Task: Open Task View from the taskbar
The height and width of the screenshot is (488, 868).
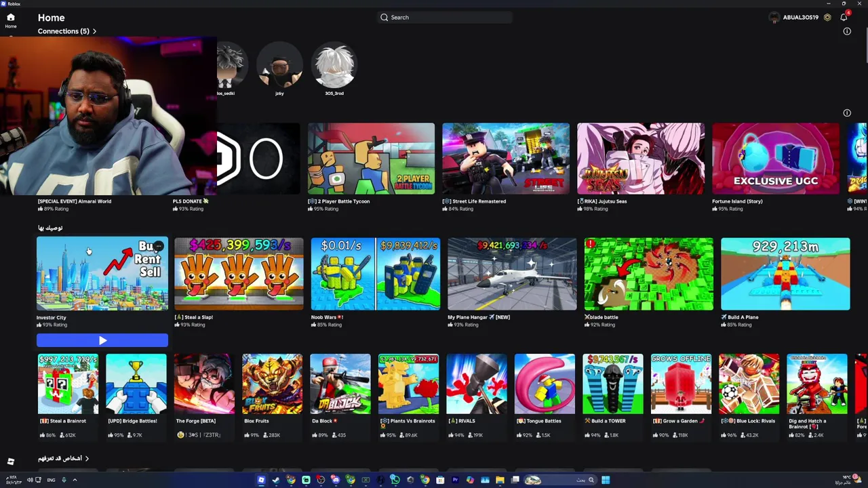Action: [x=515, y=480]
